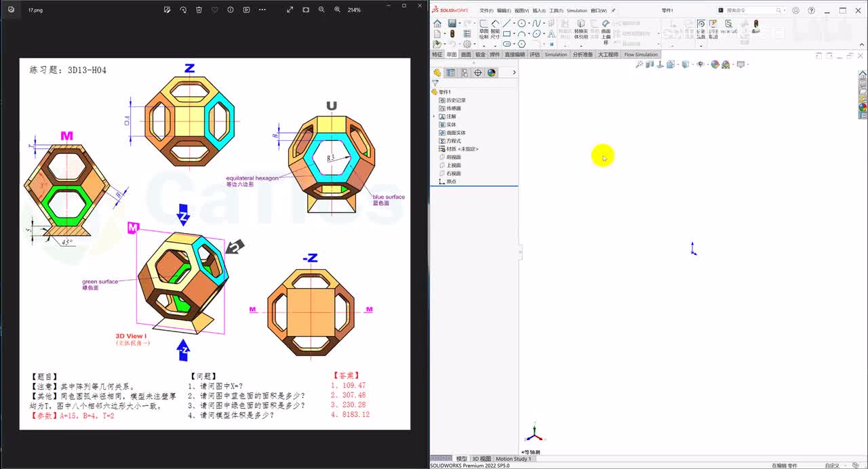Expand the 注解 tree node

pyautogui.click(x=434, y=117)
